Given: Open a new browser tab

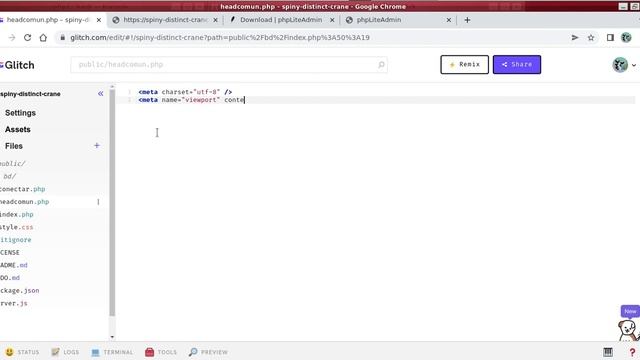Looking at the screenshot, I should (467, 20).
